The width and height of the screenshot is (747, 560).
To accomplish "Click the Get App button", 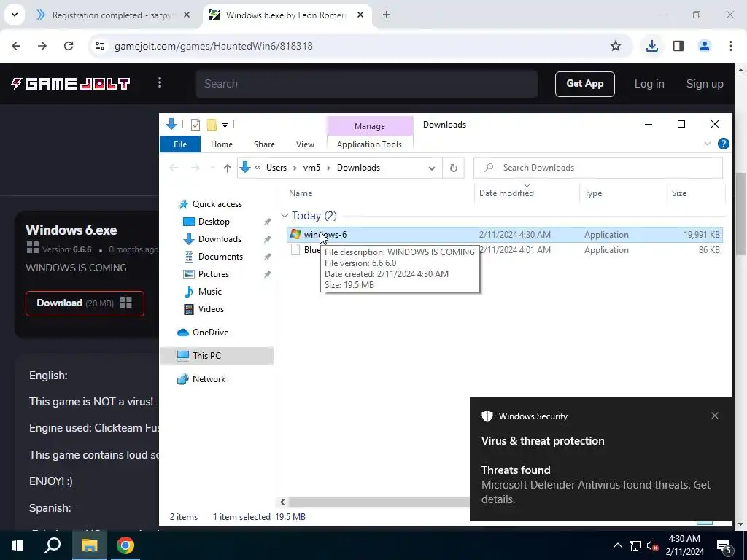I will point(584,84).
